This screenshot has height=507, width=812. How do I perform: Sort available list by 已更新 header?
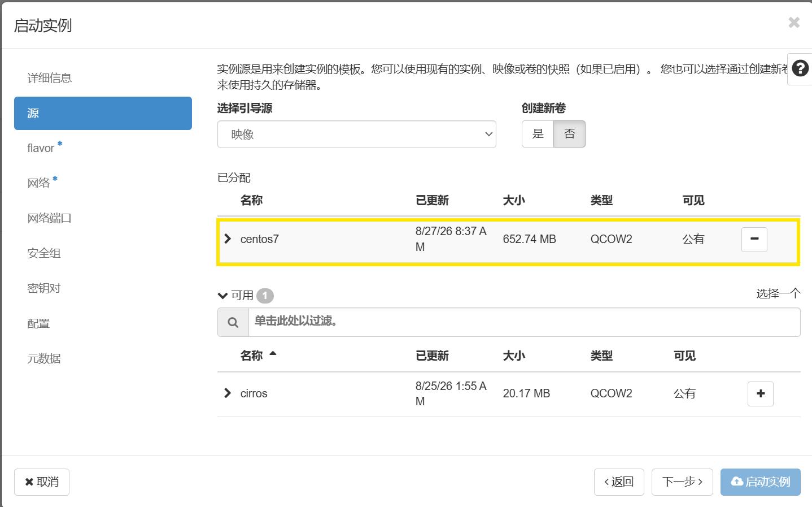pos(432,356)
